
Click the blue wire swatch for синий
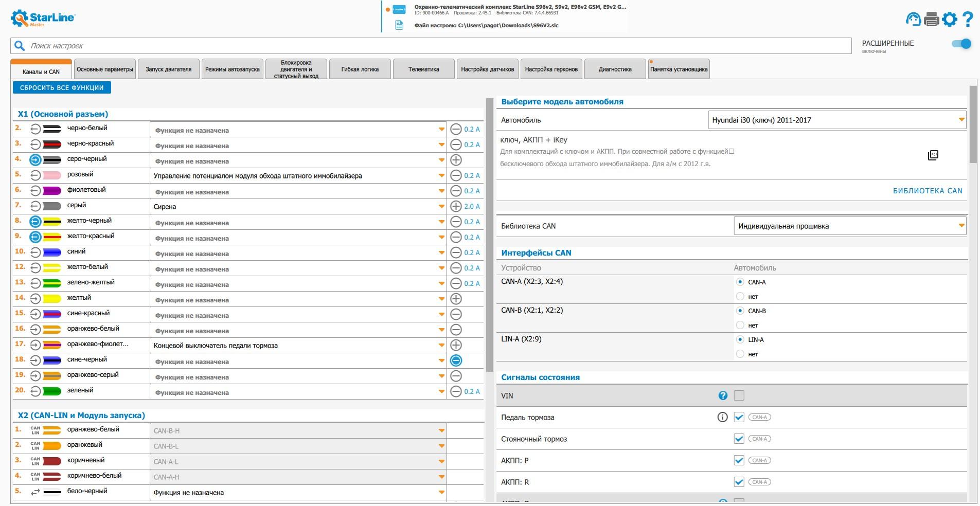point(52,252)
